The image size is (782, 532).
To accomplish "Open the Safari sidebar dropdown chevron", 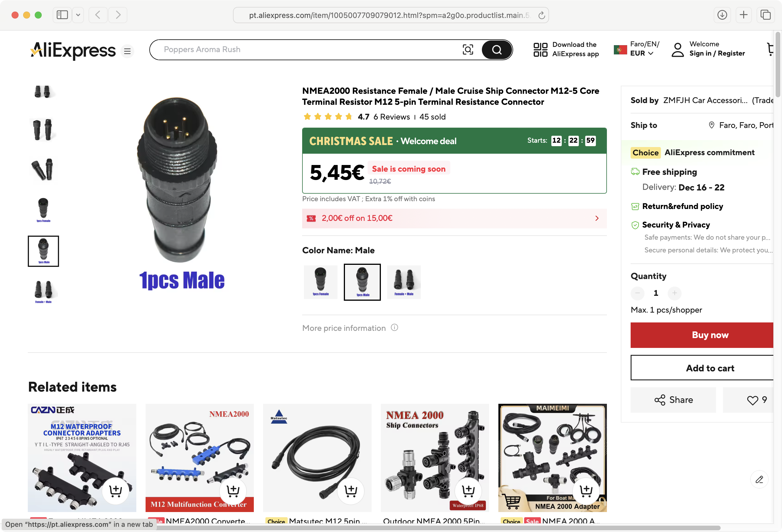I will tap(78, 15).
